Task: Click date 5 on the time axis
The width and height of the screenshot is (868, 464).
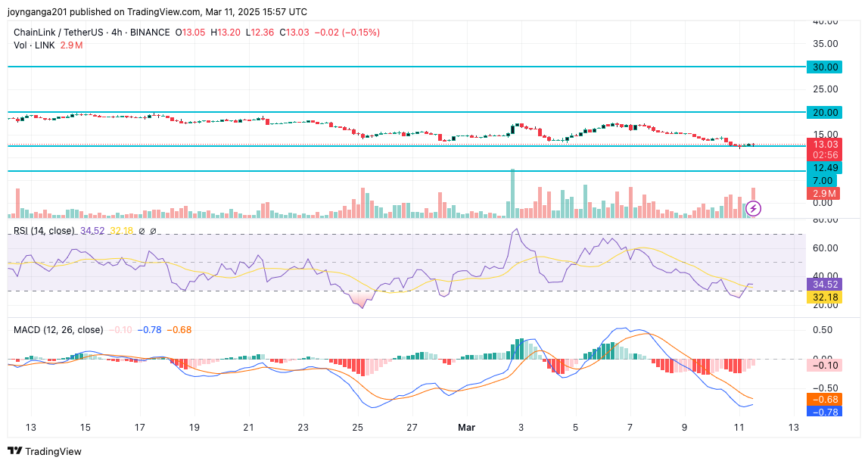Action: 576,428
